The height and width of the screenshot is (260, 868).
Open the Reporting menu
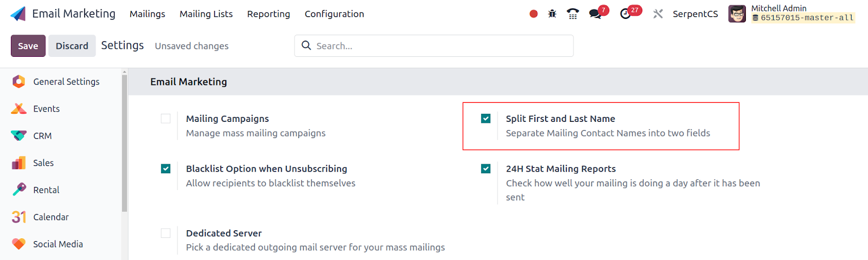point(269,14)
